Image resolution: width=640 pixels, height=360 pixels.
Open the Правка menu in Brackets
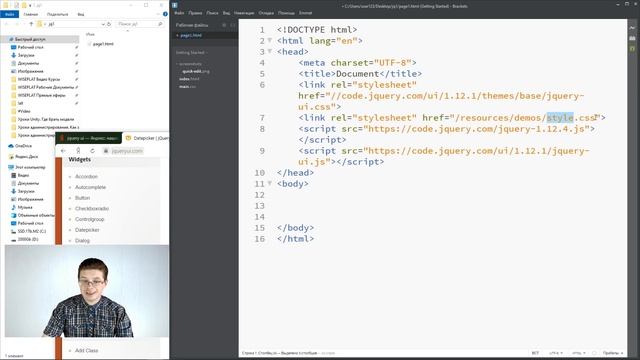click(x=195, y=13)
